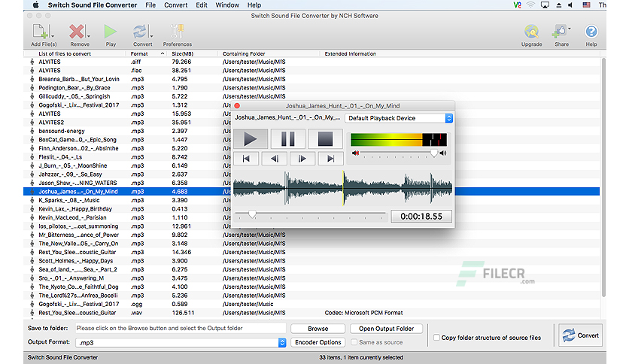Click the Open Output Folder button
This screenshot has height=364, width=629.
(x=386, y=329)
